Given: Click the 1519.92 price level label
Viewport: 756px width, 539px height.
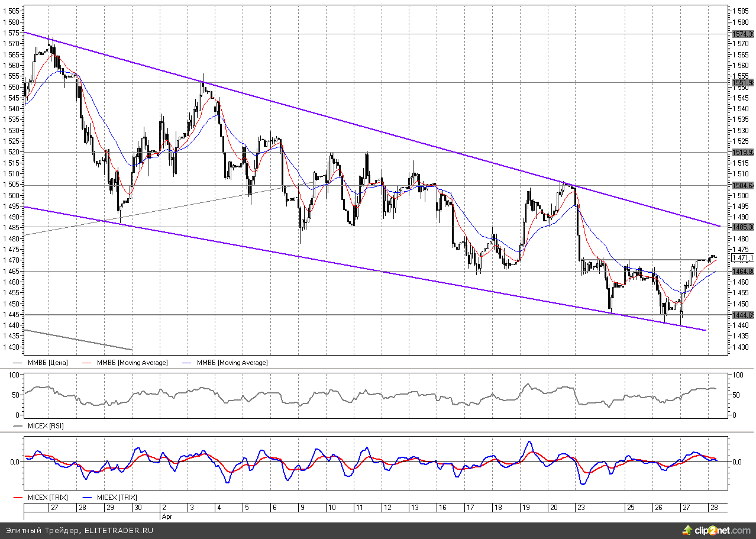Looking at the screenshot, I should coord(742,153).
